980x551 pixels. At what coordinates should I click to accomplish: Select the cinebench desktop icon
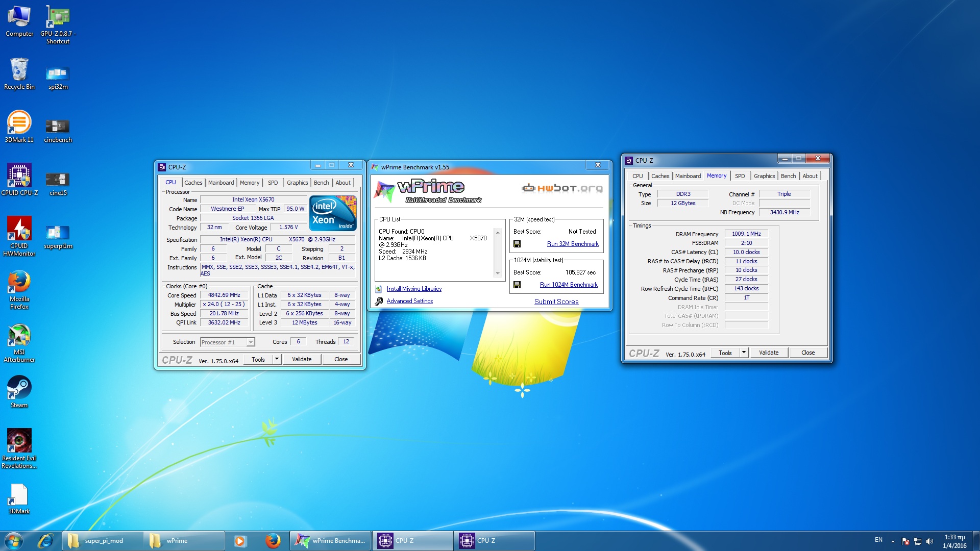click(58, 130)
